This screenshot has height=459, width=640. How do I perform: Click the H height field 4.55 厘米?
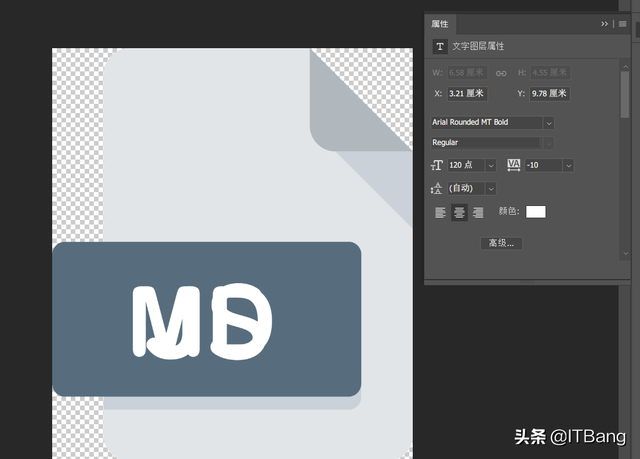pos(550,73)
